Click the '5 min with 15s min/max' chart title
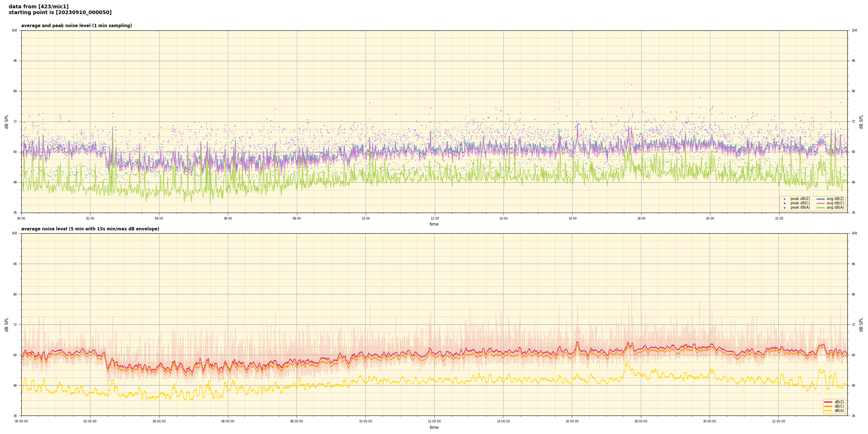This screenshot has width=868, height=434. pyautogui.click(x=90, y=229)
